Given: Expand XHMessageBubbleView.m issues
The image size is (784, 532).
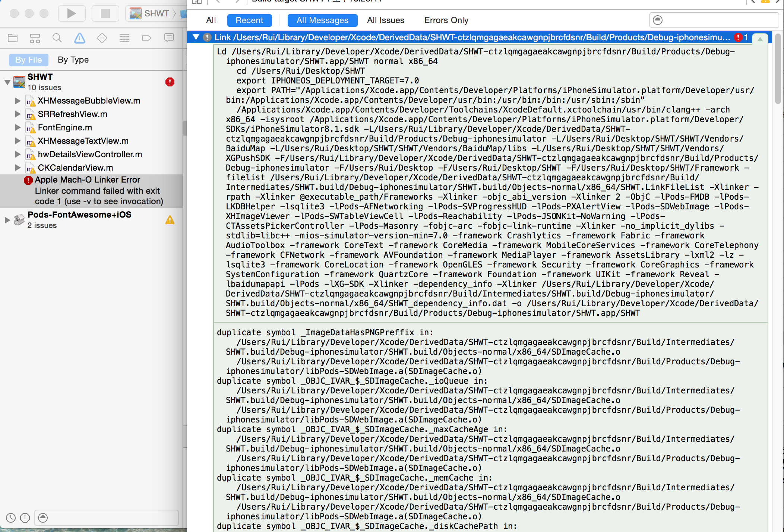Looking at the screenshot, I should coord(18,101).
